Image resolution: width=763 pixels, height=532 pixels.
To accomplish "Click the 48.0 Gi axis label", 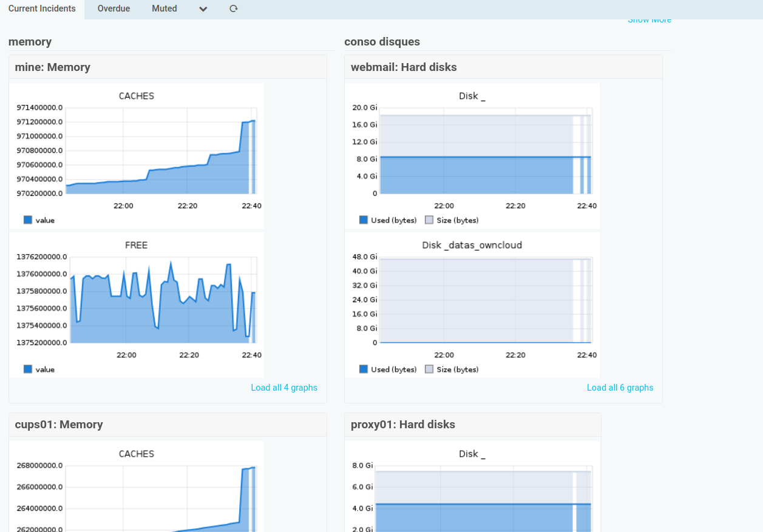I will [x=364, y=257].
